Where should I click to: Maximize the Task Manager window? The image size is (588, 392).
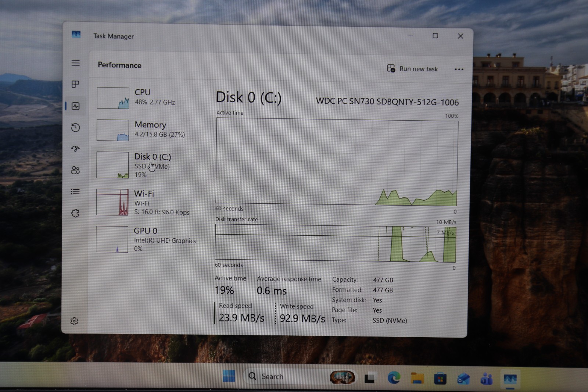tap(435, 36)
